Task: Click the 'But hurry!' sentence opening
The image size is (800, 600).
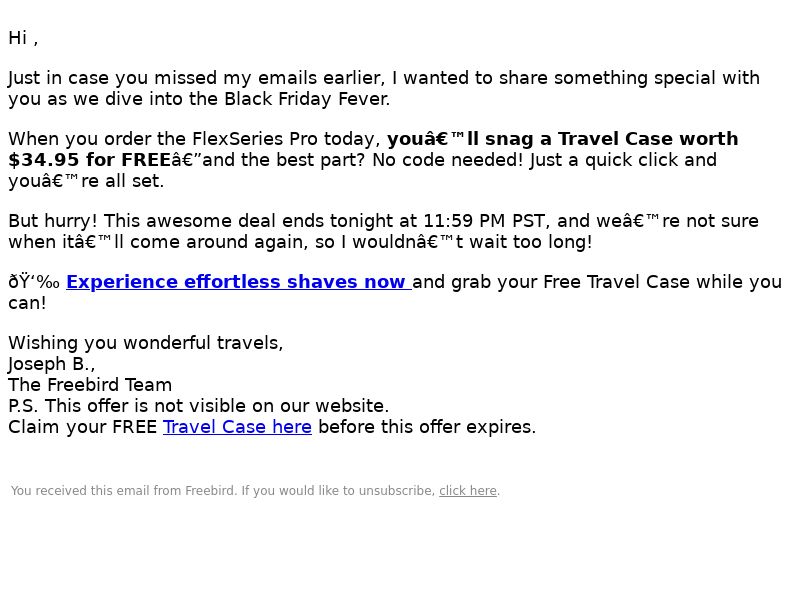Action: tap(53, 221)
